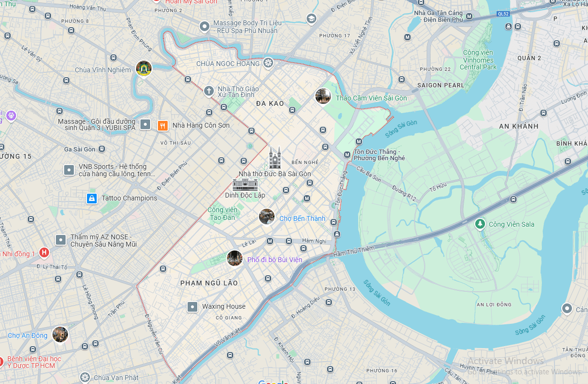Select the Bệnh viện Nhi đồng 1 hospital icon

point(44,252)
